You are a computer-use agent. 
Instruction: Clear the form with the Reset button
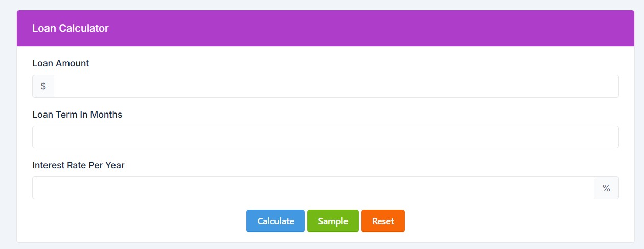[383, 221]
